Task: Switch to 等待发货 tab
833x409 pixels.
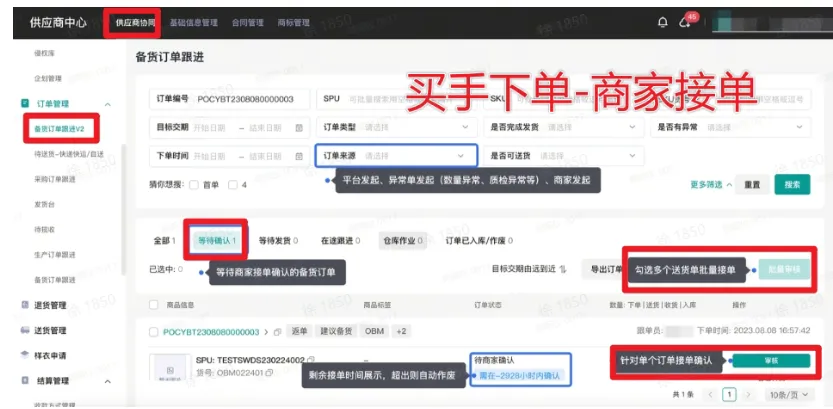Action: 278,241
